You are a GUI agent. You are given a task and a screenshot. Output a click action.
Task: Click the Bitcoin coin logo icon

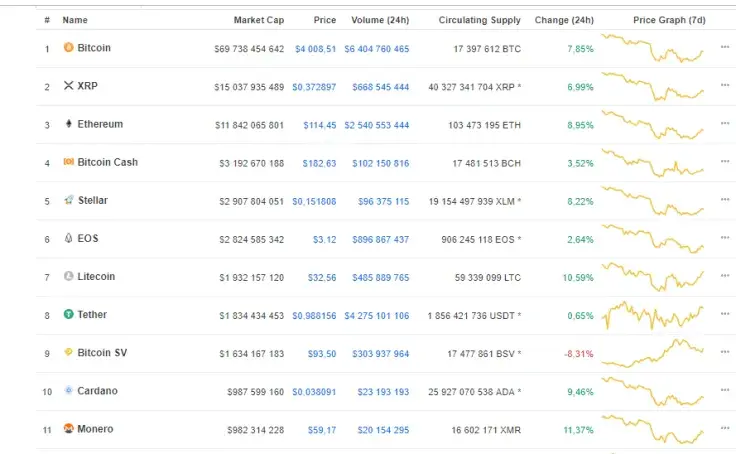click(x=68, y=47)
